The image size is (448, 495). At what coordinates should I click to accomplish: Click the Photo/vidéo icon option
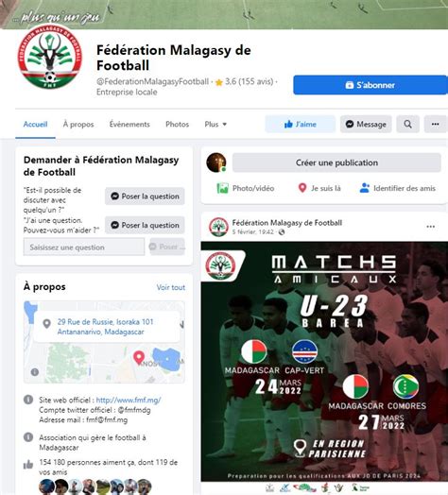245,188
